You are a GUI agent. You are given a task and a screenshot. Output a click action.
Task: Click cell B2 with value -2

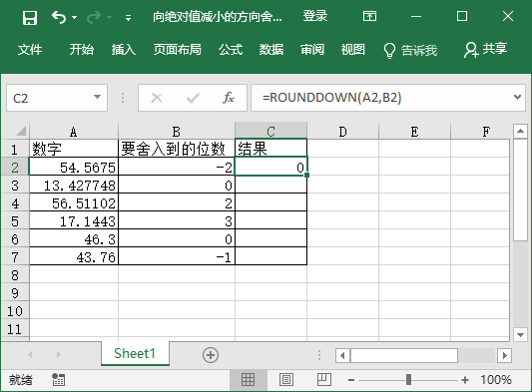(x=177, y=167)
